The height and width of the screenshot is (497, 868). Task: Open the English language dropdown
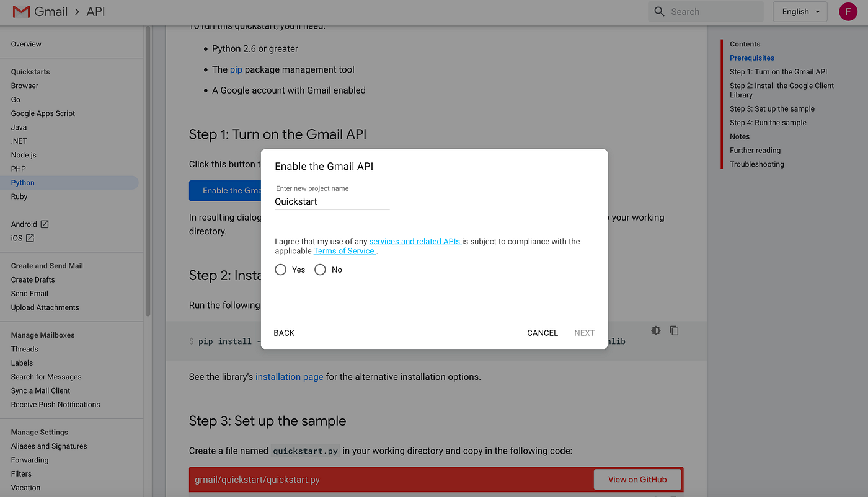coord(800,12)
